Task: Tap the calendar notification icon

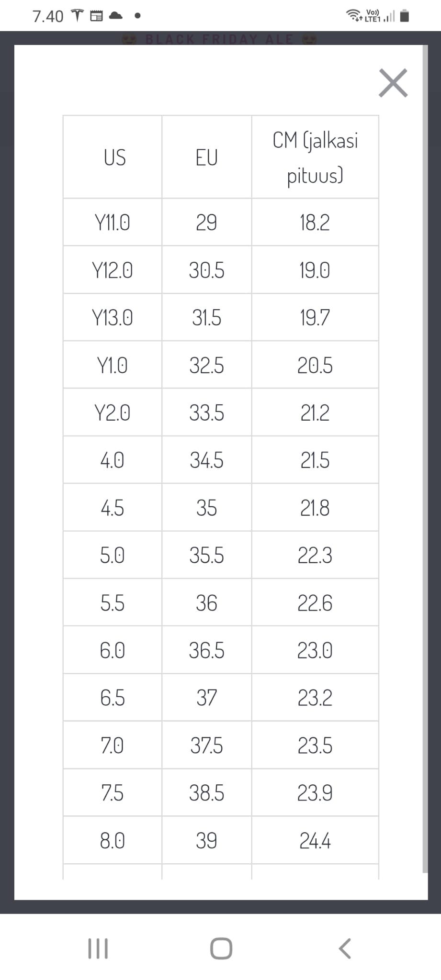Action: click(x=96, y=16)
